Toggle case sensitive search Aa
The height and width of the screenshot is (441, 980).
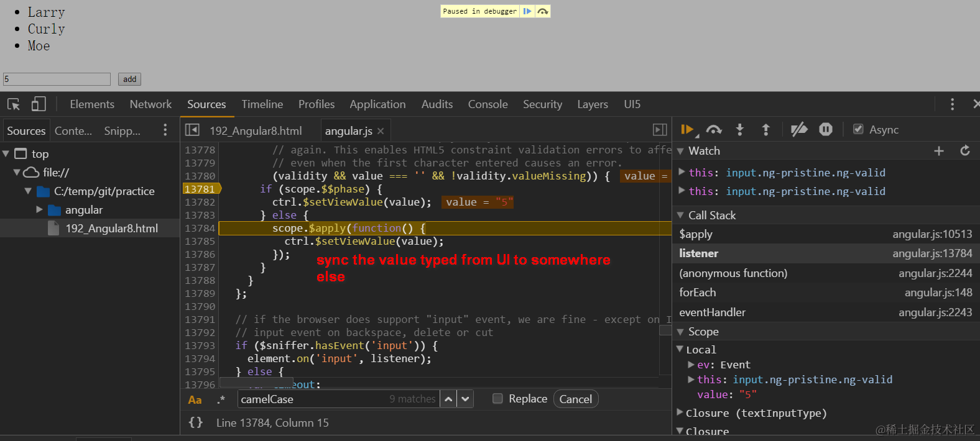195,400
